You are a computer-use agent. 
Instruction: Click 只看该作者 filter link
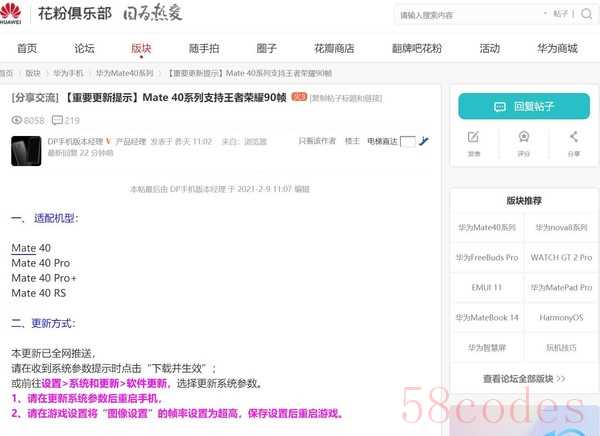pos(317,141)
